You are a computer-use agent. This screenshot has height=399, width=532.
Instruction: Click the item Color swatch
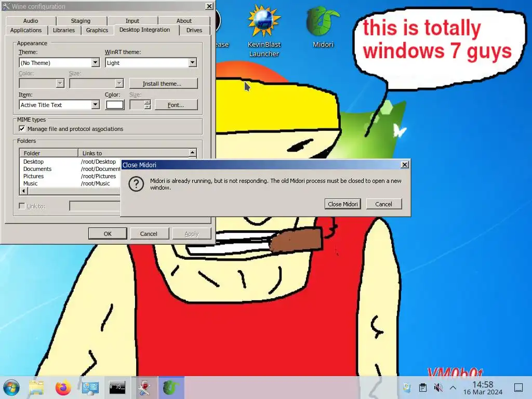(x=115, y=104)
